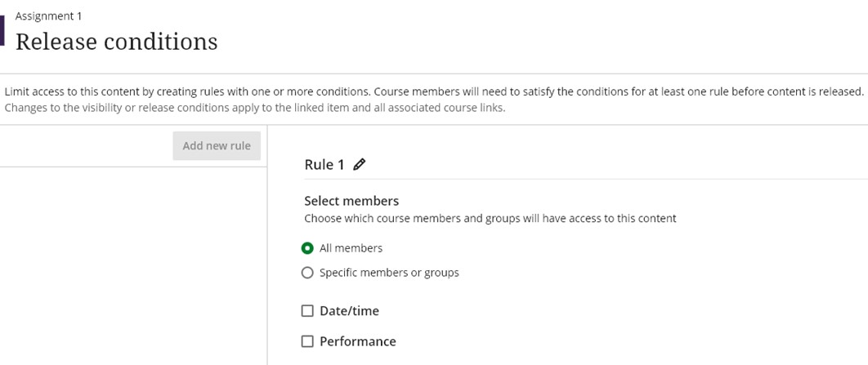Click the Assignment 1 title above heading
This screenshot has height=365, width=868.
point(48,16)
